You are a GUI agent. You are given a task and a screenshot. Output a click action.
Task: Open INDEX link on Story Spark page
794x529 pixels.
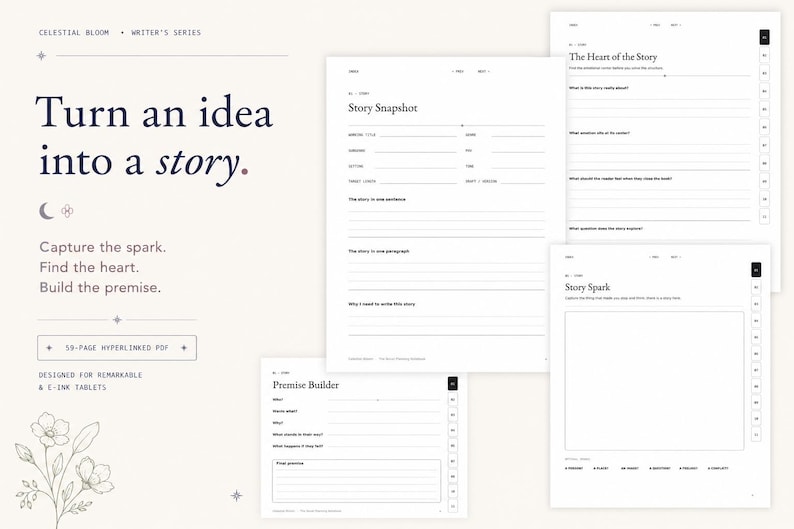click(570, 257)
